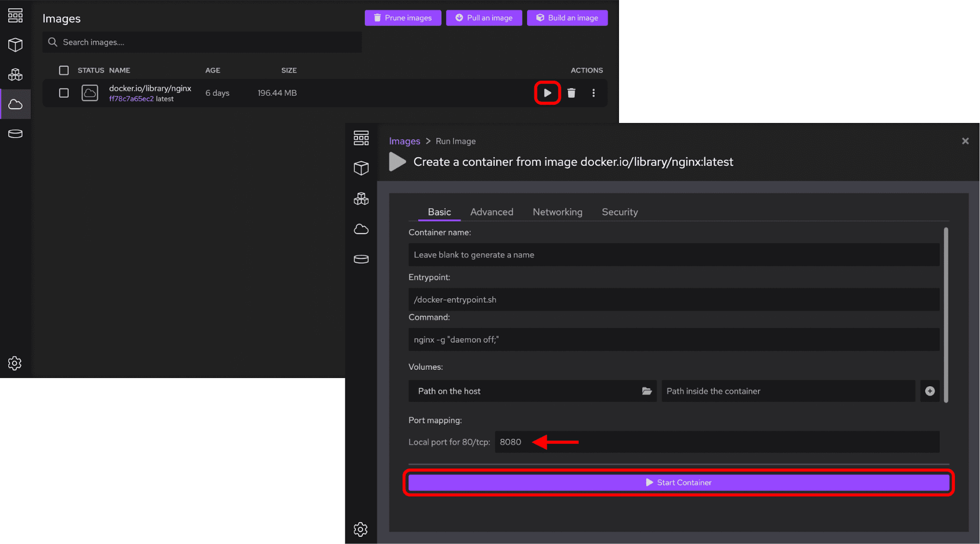
Task: Click the 196.44 MB size value
Action: click(x=277, y=93)
